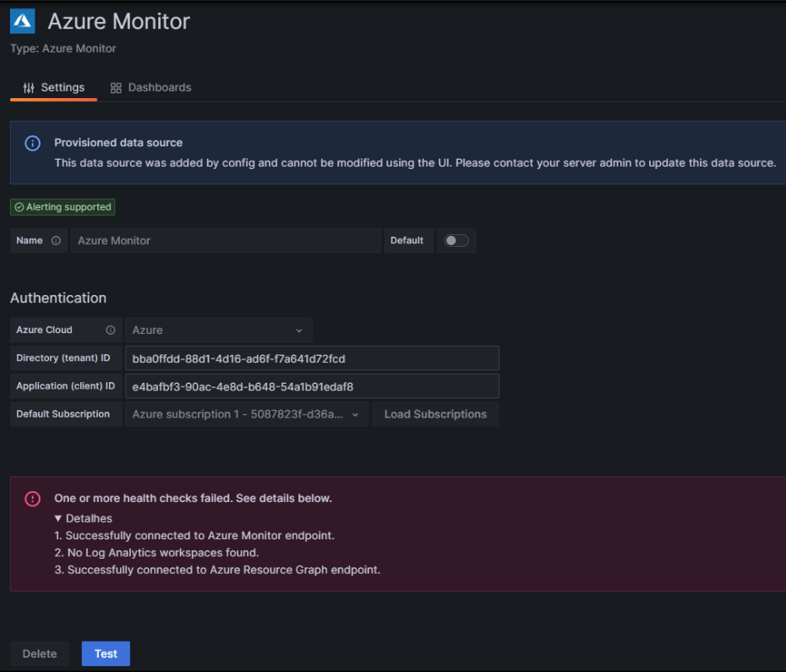This screenshot has width=786, height=672.
Task: Click the 'Azure Cloud' label text
Action: click(44, 330)
